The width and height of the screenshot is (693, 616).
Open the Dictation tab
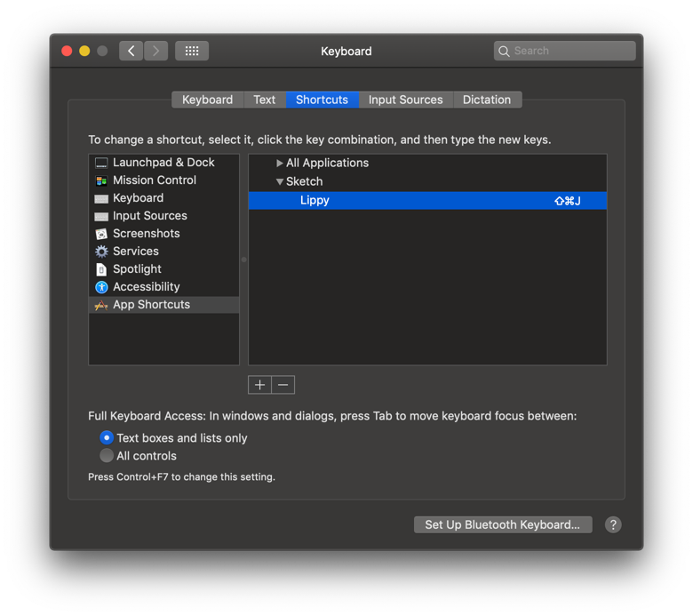click(x=487, y=100)
